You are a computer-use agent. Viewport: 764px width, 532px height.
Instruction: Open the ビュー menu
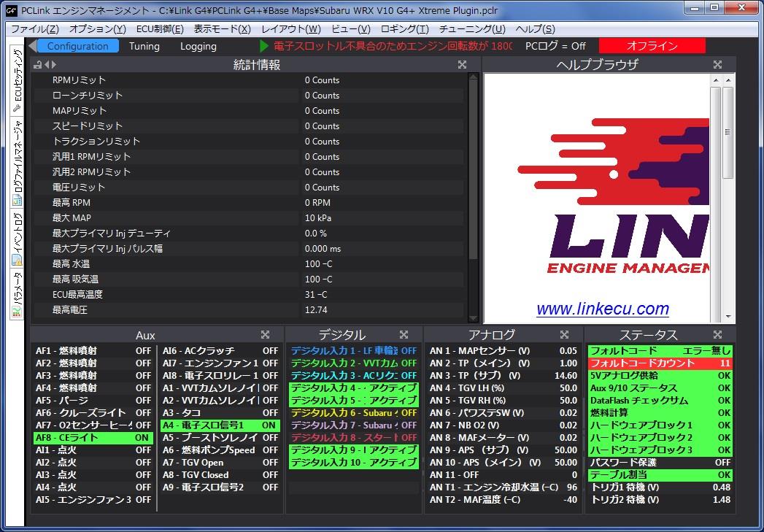[x=351, y=29]
